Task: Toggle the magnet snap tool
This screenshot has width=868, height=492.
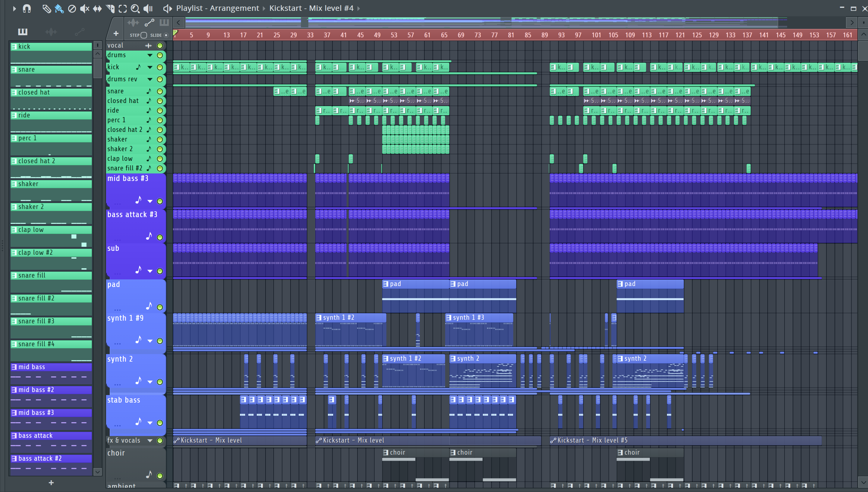Action: point(27,8)
